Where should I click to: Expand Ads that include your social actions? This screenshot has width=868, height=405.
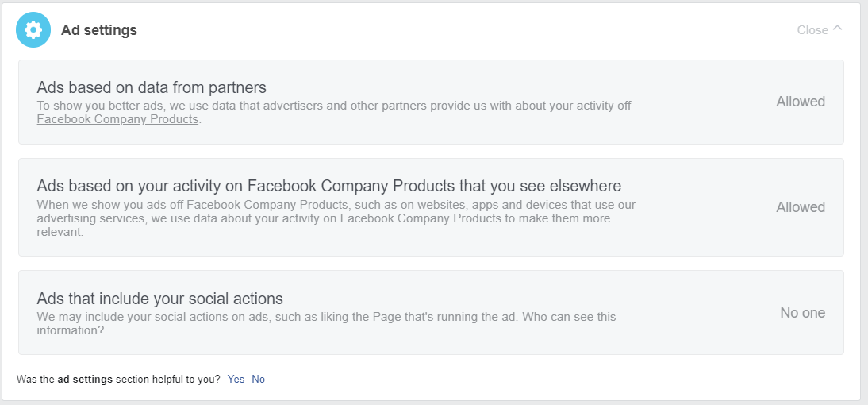point(159,299)
